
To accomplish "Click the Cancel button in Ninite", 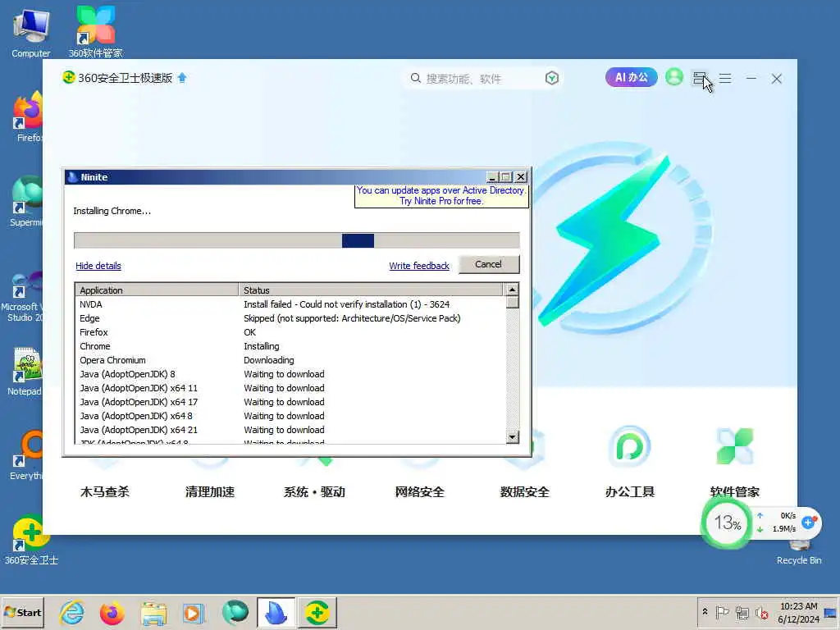I will (x=489, y=264).
